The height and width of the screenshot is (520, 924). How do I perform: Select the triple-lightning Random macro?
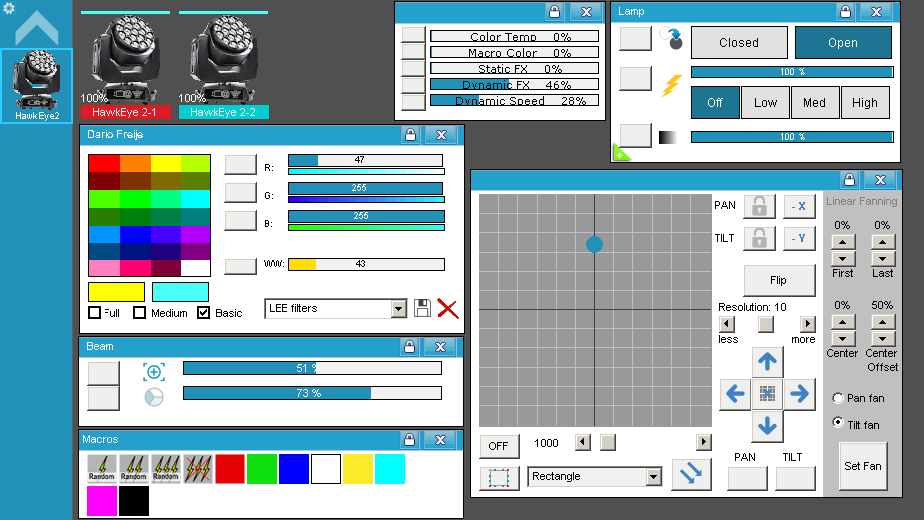(x=166, y=469)
